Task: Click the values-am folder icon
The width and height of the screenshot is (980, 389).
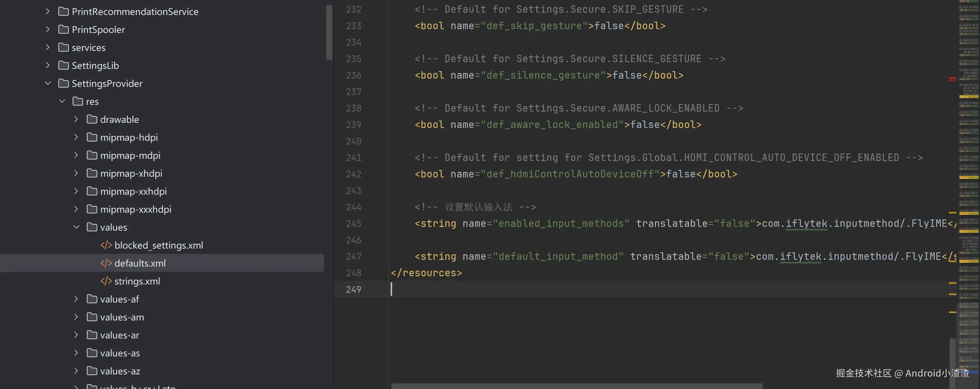Action: tap(92, 317)
